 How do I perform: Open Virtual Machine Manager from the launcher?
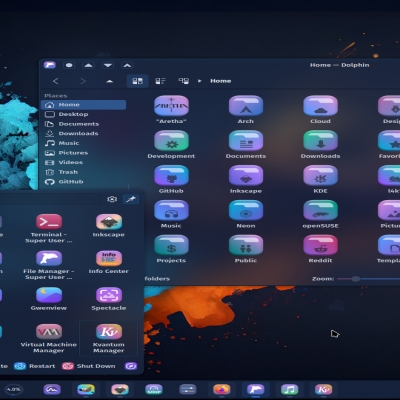[49, 338]
